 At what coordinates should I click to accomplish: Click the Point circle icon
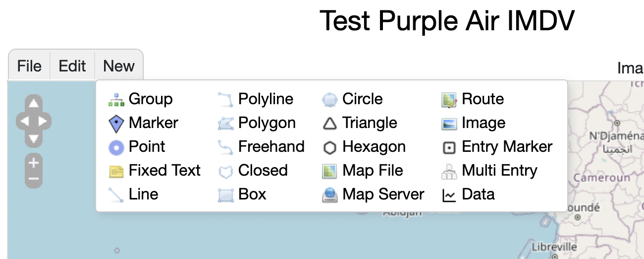[116, 147]
